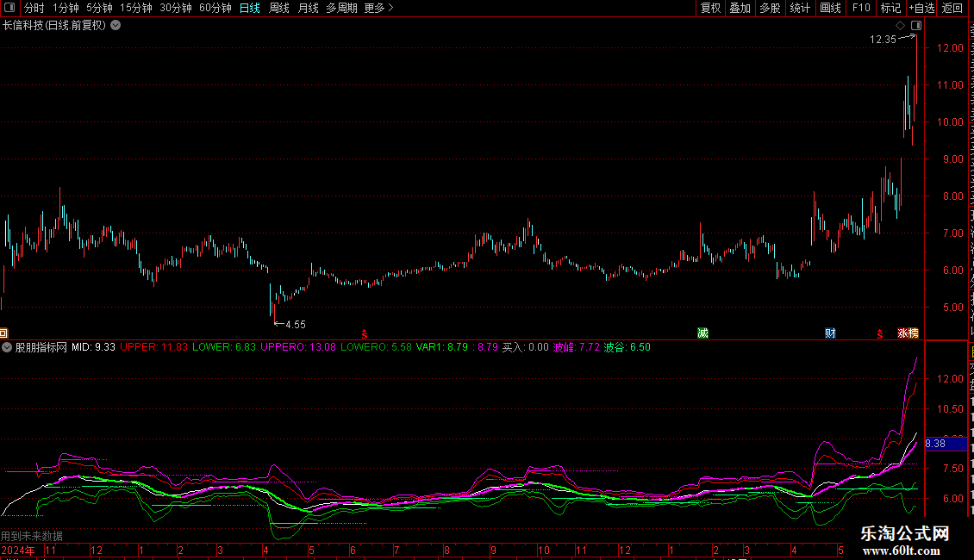This screenshot has height=560, width=974.
Task: Click the UPPERO: 13.08 value
Action: pyautogui.click(x=298, y=348)
